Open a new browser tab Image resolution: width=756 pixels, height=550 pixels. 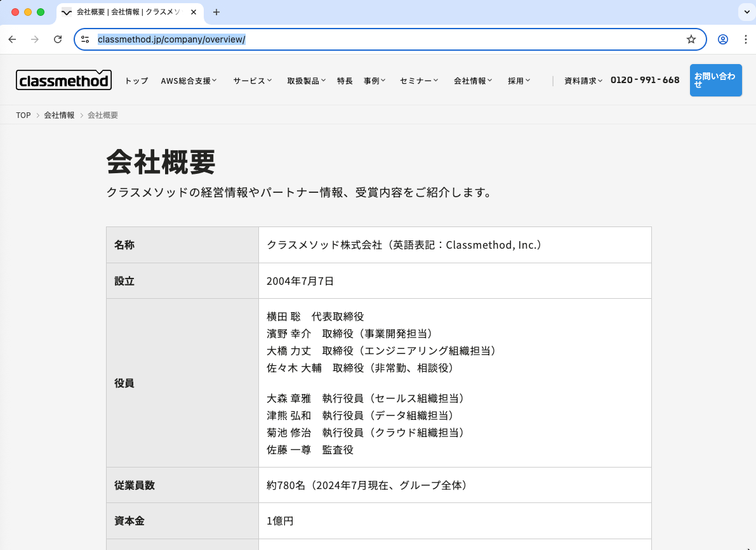(x=216, y=12)
